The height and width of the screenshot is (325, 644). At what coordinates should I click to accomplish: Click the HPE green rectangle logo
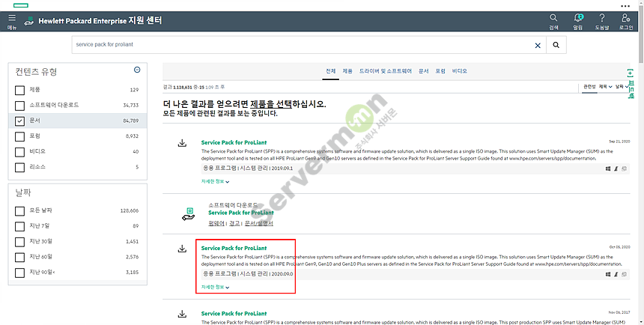point(20,5)
